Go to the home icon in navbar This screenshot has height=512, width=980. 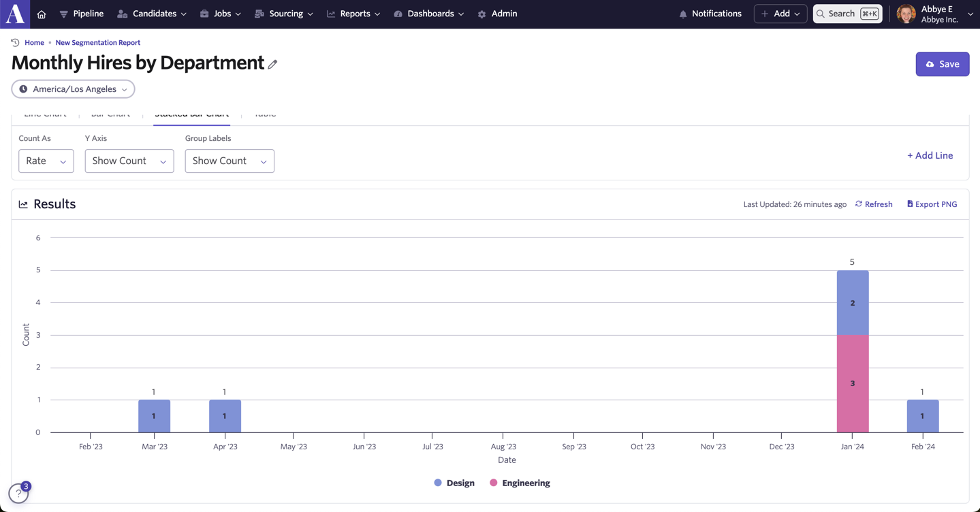pyautogui.click(x=42, y=14)
